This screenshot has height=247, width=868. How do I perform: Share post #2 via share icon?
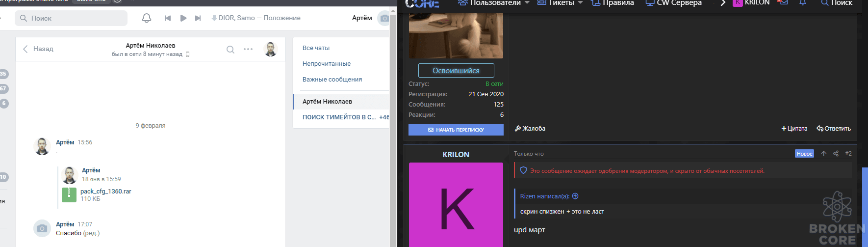click(836, 154)
